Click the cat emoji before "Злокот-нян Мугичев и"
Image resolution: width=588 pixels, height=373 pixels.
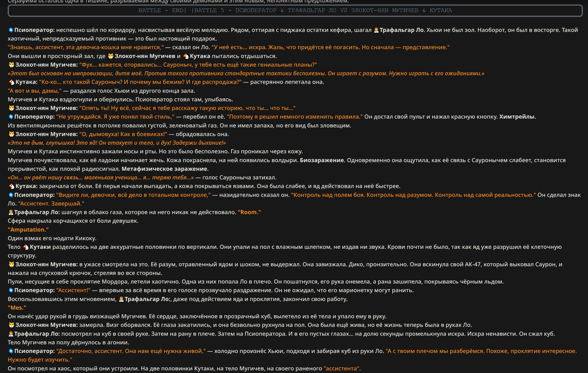pos(111,56)
